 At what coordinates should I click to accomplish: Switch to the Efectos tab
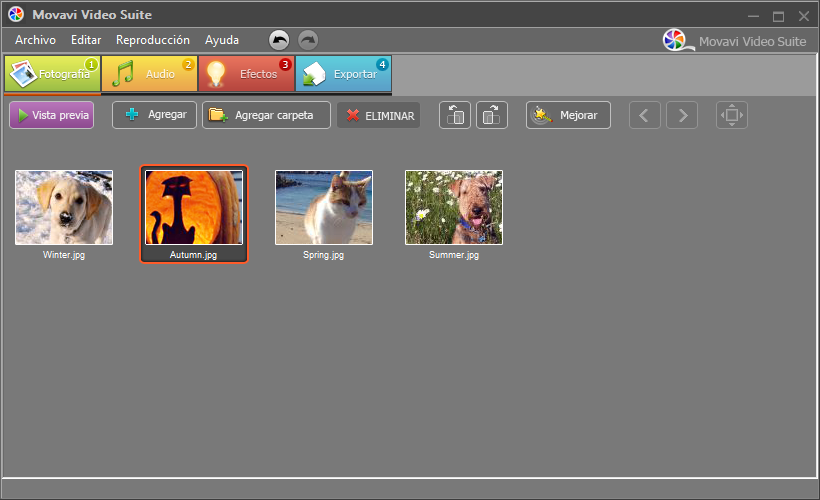(x=246, y=74)
